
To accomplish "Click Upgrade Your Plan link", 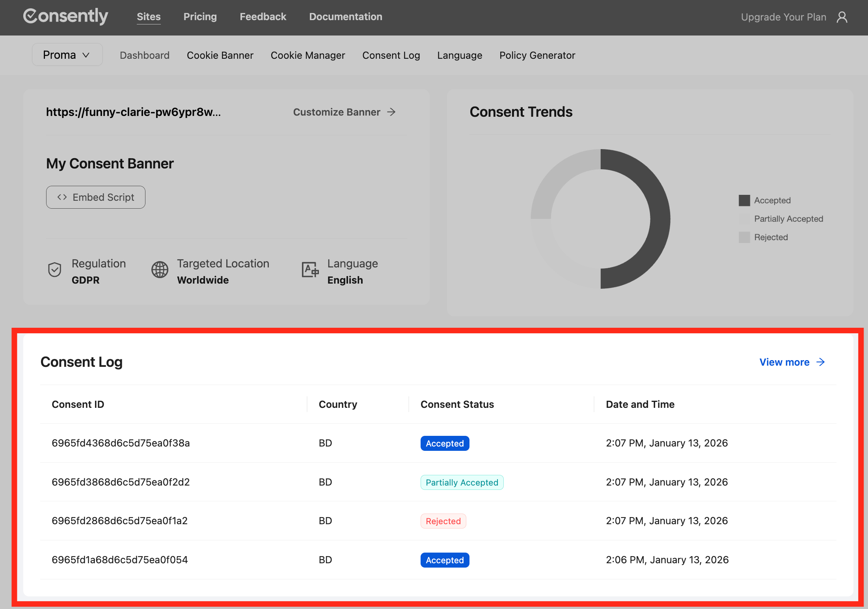I will [783, 17].
